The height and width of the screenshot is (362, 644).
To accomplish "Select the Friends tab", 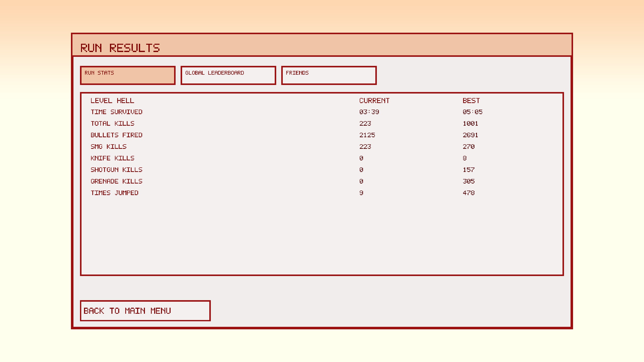I will point(329,75).
